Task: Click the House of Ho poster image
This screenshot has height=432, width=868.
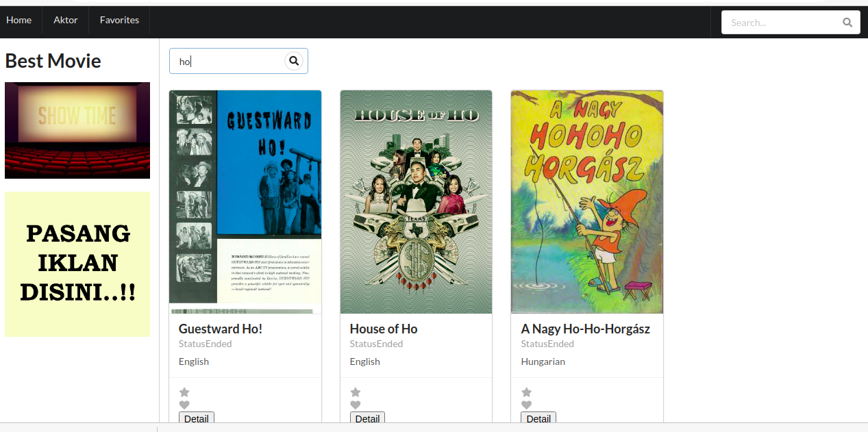Action: [x=416, y=202]
